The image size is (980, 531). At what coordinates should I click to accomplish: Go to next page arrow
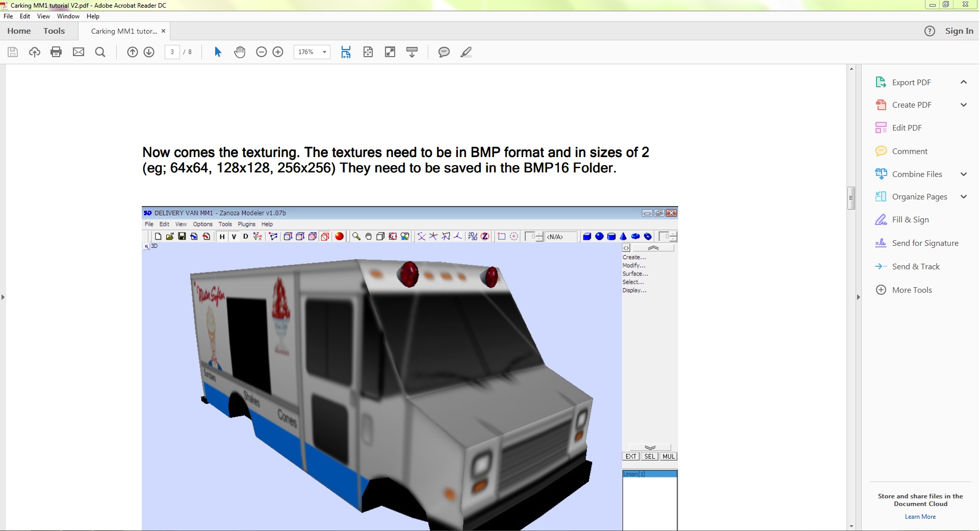click(149, 52)
